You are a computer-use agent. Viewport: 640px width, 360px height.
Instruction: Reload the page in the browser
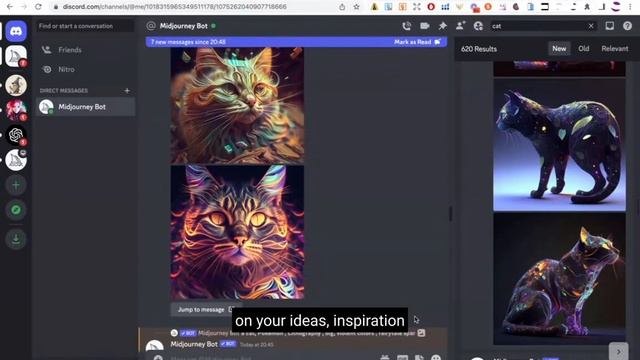click(38, 7)
